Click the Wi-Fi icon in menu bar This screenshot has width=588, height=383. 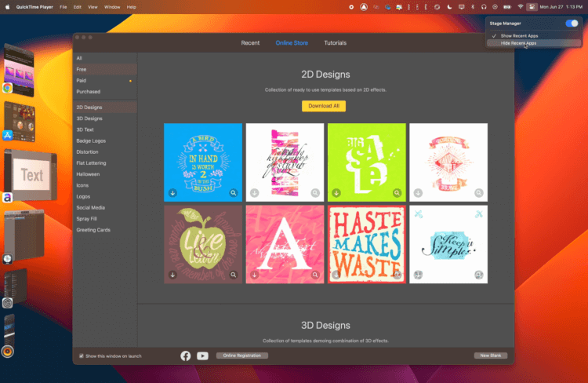click(520, 6)
